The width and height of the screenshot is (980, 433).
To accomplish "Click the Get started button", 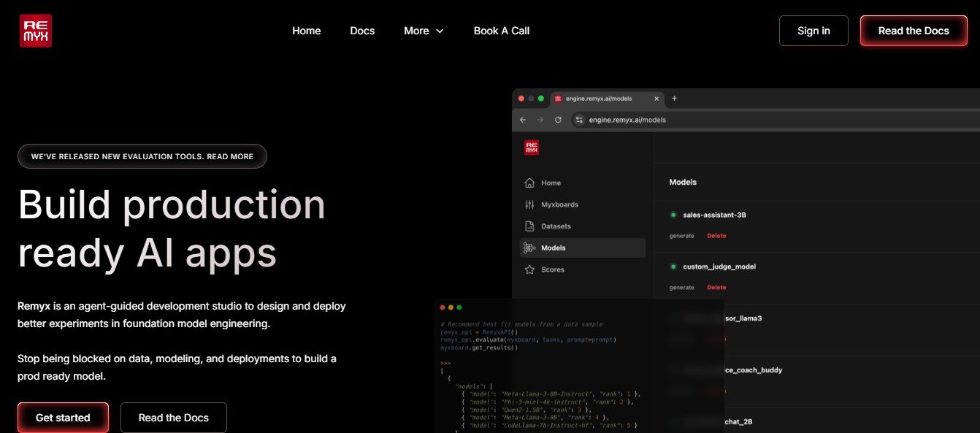I will [x=63, y=418].
